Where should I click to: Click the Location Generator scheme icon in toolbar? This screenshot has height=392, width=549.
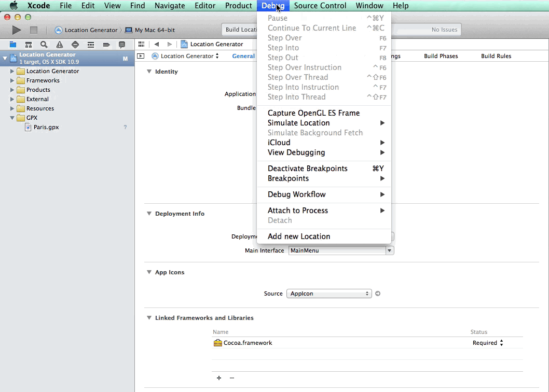coord(59,30)
